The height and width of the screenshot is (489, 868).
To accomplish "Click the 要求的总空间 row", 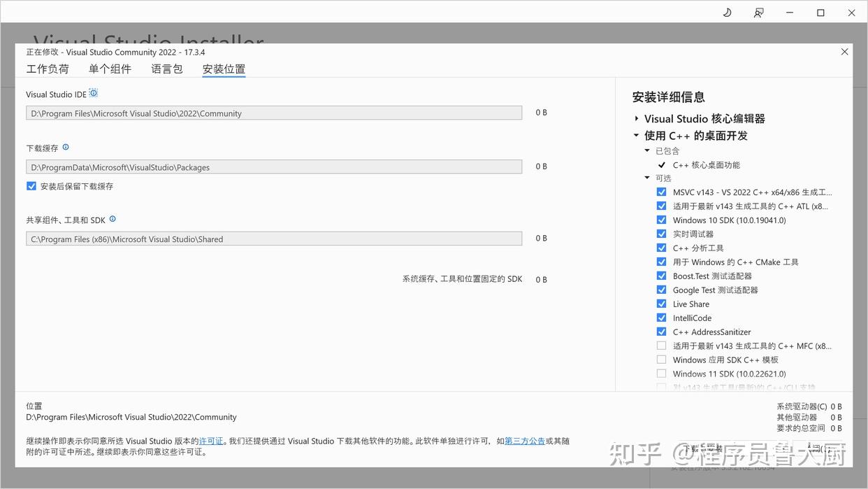I will coord(809,428).
